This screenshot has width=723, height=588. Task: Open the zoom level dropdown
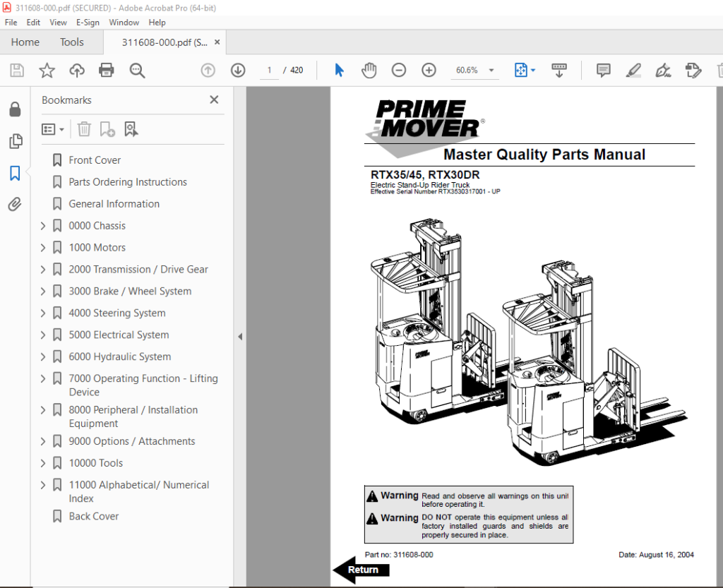pyautogui.click(x=491, y=71)
